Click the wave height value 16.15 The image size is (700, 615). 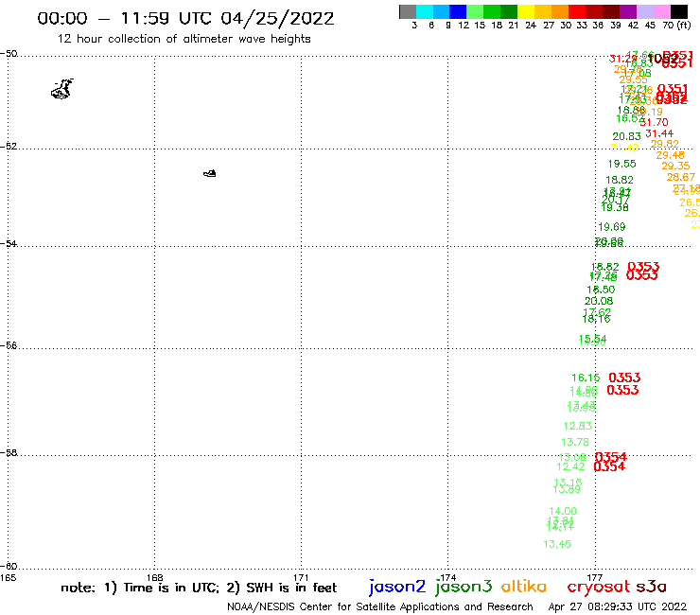click(586, 378)
